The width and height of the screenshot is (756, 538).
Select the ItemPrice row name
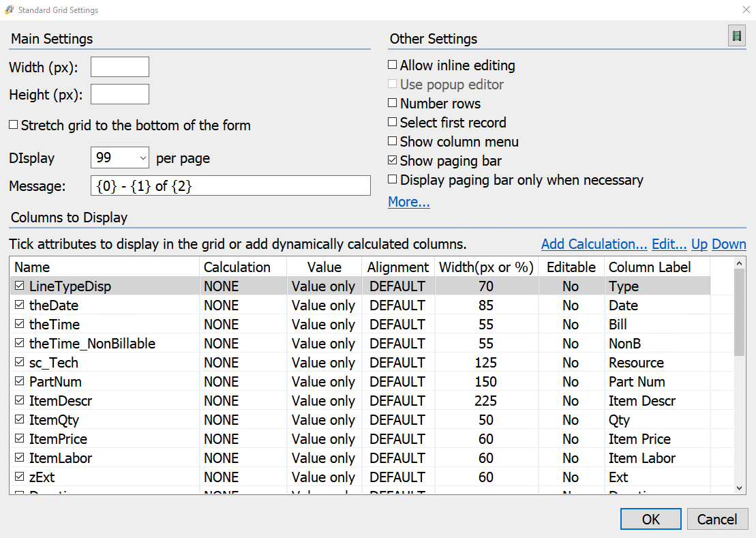click(x=59, y=438)
